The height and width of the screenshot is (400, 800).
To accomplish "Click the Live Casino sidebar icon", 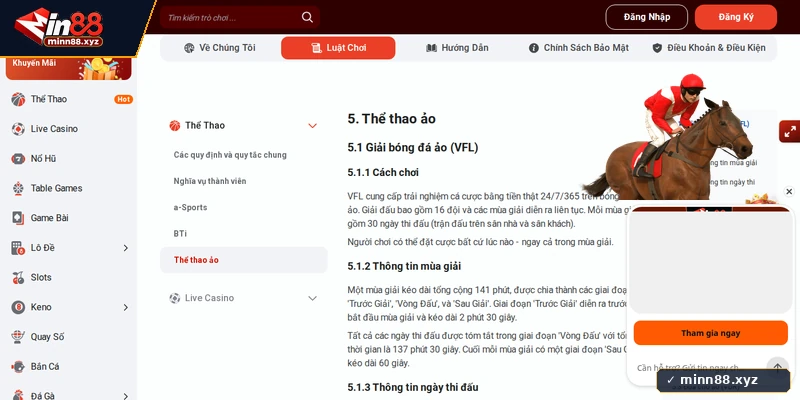I will 18,129.
